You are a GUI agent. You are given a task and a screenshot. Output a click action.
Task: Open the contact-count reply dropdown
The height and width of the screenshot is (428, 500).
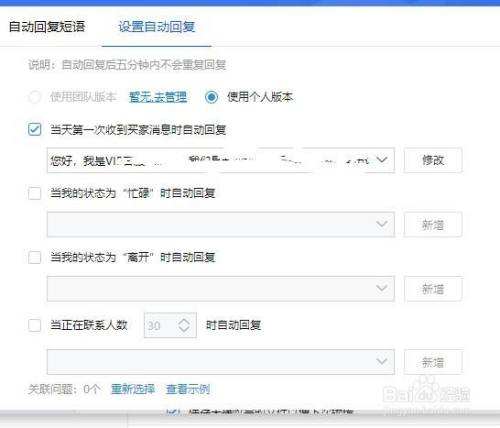click(x=221, y=362)
